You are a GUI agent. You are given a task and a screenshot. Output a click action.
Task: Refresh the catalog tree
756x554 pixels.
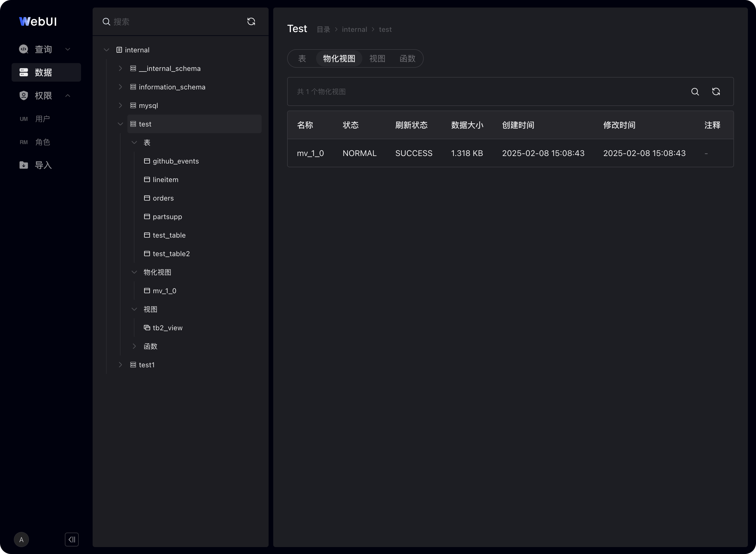[251, 21]
